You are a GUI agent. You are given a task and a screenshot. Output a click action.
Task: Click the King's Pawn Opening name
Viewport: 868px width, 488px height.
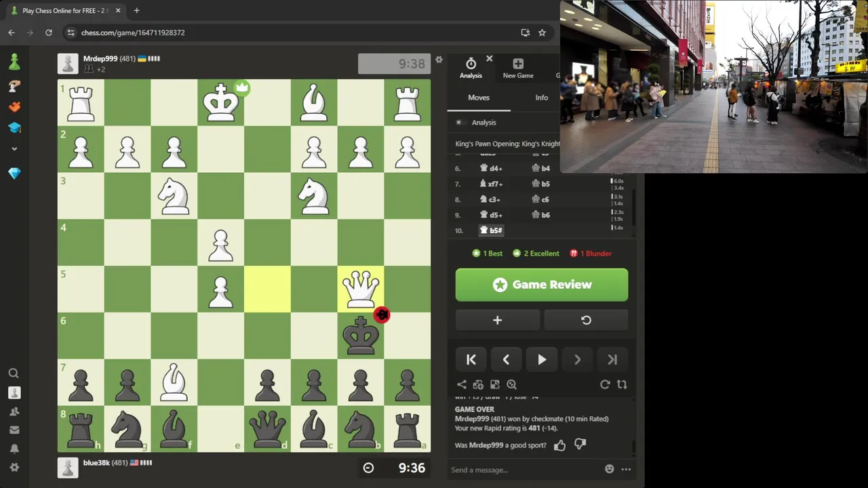pyautogui.click(x=508, y=144)
